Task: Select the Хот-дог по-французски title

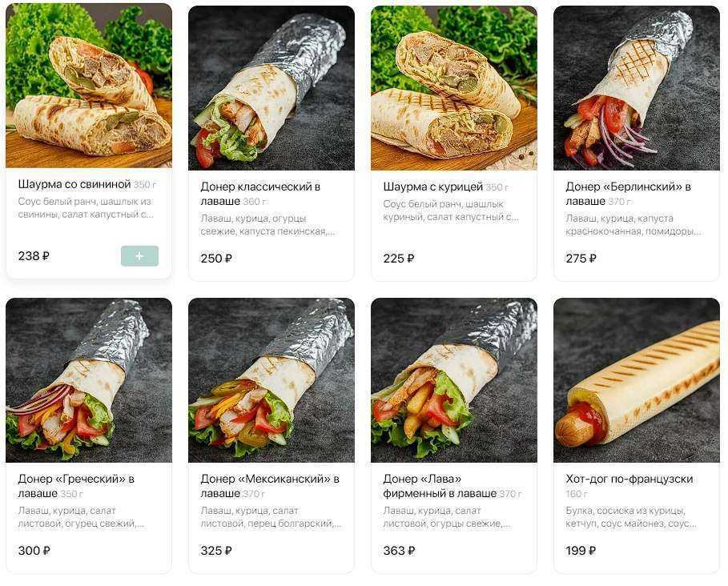Action: point(629,479)
